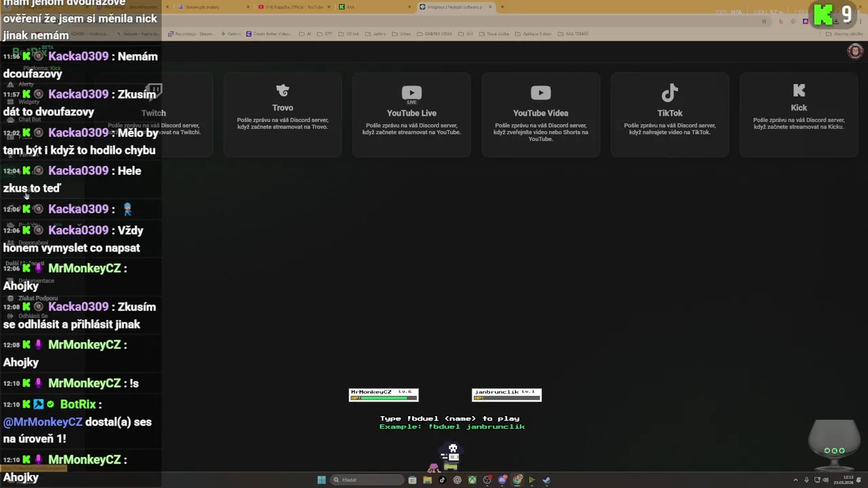
Task: Expand the AAA TOMÁŠ bookmark folder
Action: (x=573, y=34)
